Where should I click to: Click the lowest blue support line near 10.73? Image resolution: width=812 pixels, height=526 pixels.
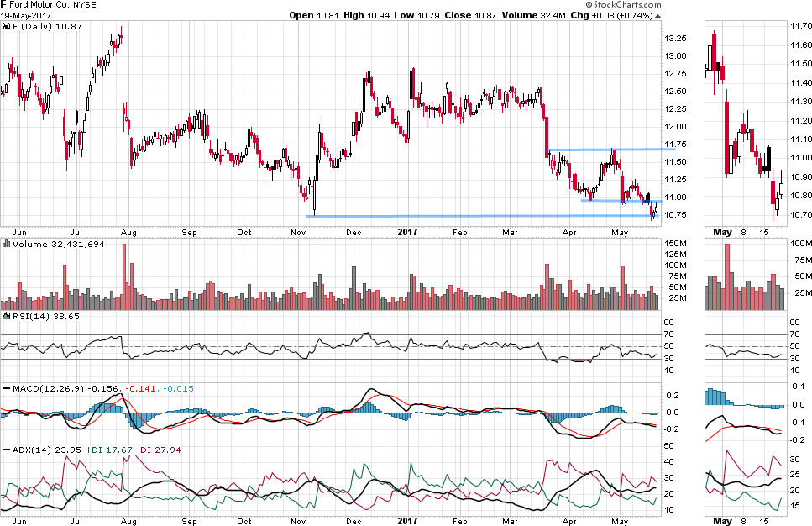click(x=482, y=216)
